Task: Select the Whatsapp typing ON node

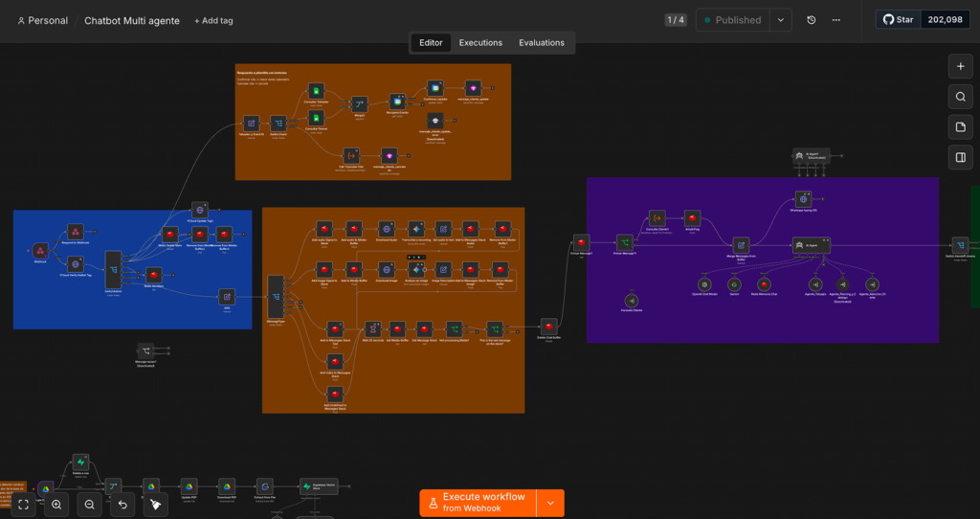Action: tap(803, 199)
